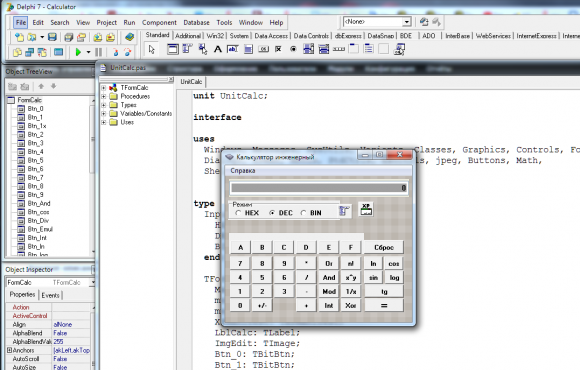
Task: Switch to the Additional palette tab
Action: click(x=188, y=36)
